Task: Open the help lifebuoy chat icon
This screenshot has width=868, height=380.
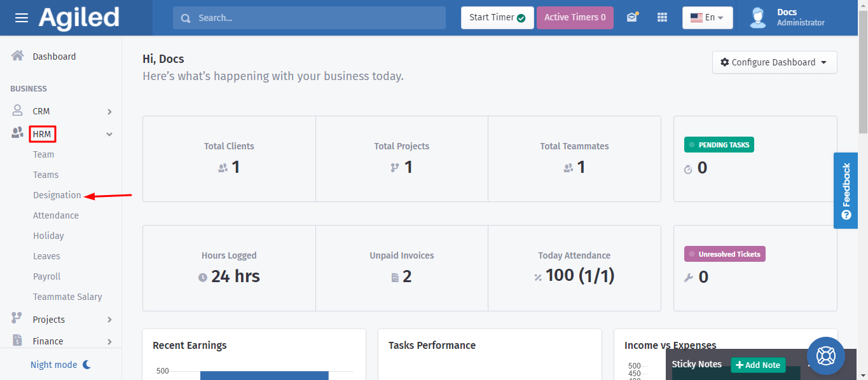Action: point(825,355)
